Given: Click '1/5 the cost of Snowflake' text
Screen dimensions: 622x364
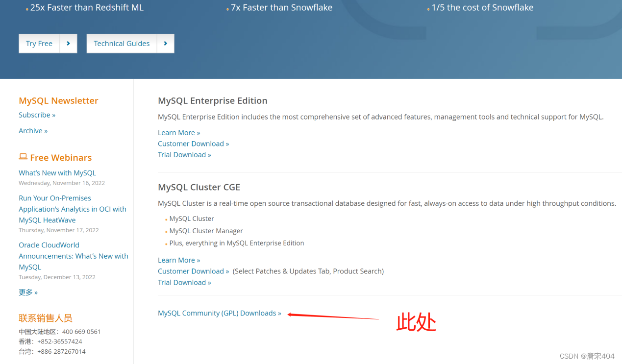Looking at the screenshot, I should 482,7.
